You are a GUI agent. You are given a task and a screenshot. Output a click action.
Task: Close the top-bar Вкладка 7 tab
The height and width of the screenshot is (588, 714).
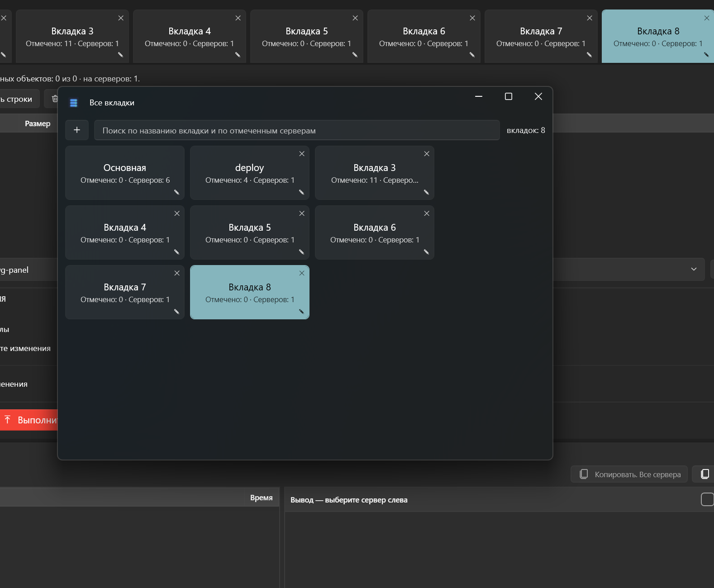[590, 18]
